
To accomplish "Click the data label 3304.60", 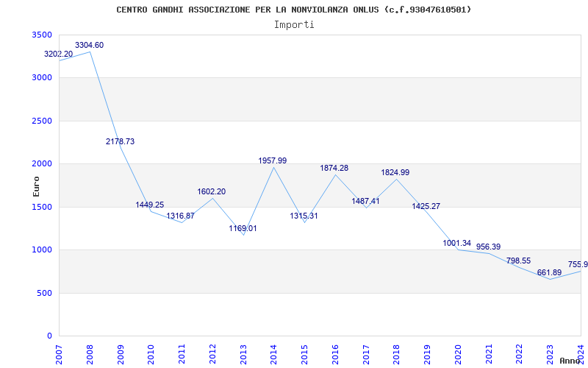I will [x=89, y=45].
